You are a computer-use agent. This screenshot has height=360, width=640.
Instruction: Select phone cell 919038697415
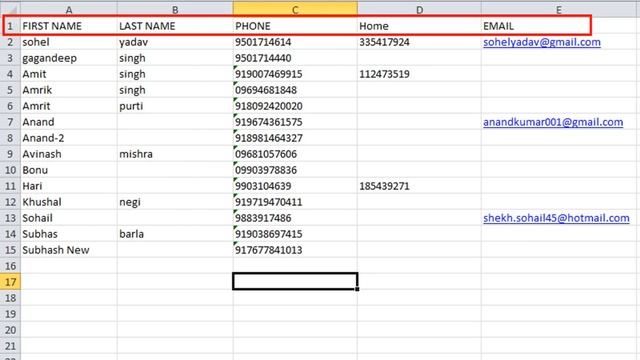click(x=295, y=234)
